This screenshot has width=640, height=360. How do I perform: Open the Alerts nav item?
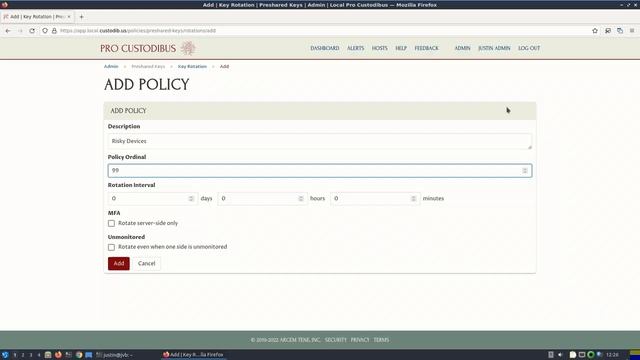click(355, 48)
